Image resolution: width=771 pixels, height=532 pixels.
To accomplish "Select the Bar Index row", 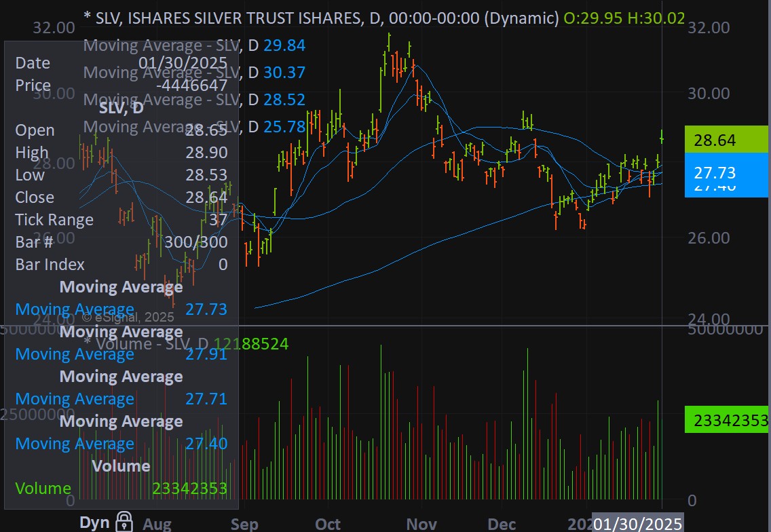I will coord(121,265).
